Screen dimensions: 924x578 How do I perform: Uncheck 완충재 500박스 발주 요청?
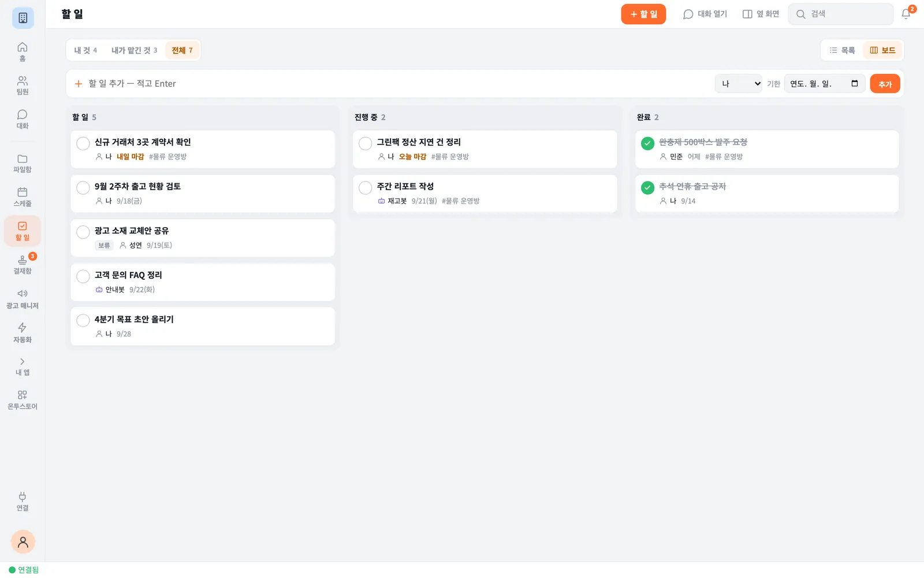coord(648,143)
